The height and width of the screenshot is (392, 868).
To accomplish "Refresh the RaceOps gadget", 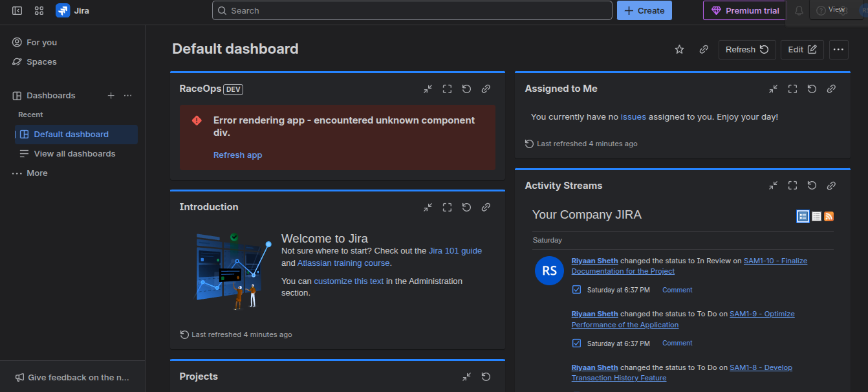I will point(466,89).
